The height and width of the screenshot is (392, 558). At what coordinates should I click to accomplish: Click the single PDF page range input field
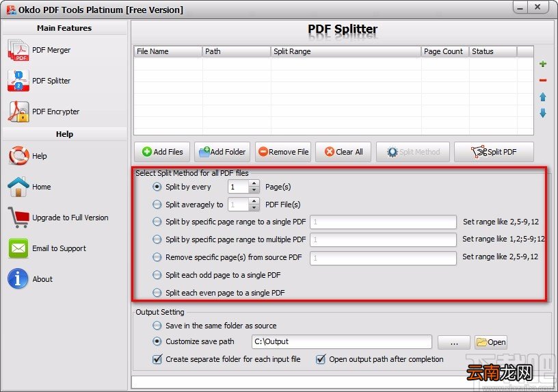(x=383, y=222)
